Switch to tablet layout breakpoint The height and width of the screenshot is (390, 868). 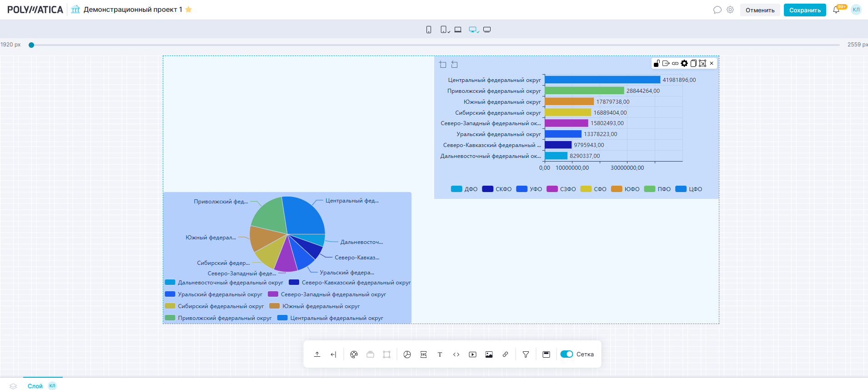point(444,30)
